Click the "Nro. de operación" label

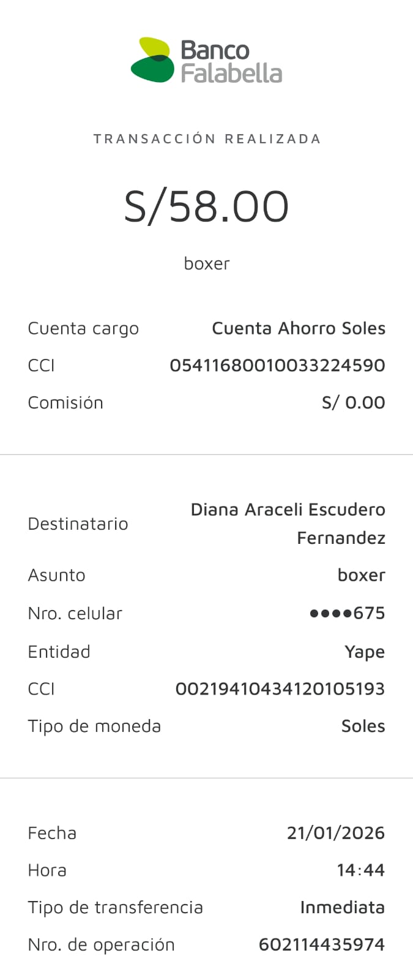click(101, 944)
